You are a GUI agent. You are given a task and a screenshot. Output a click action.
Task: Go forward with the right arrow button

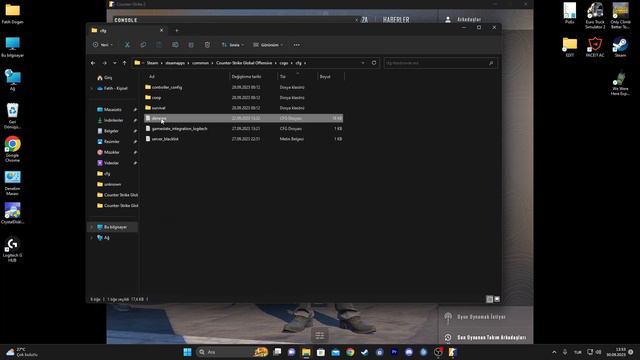(x=104, y=63)
